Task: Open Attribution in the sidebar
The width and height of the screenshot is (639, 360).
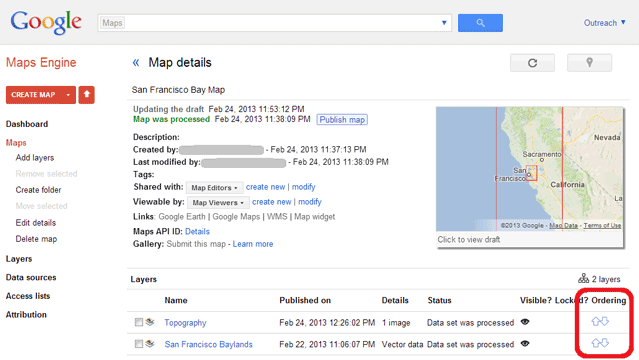Action: point(26,314)
